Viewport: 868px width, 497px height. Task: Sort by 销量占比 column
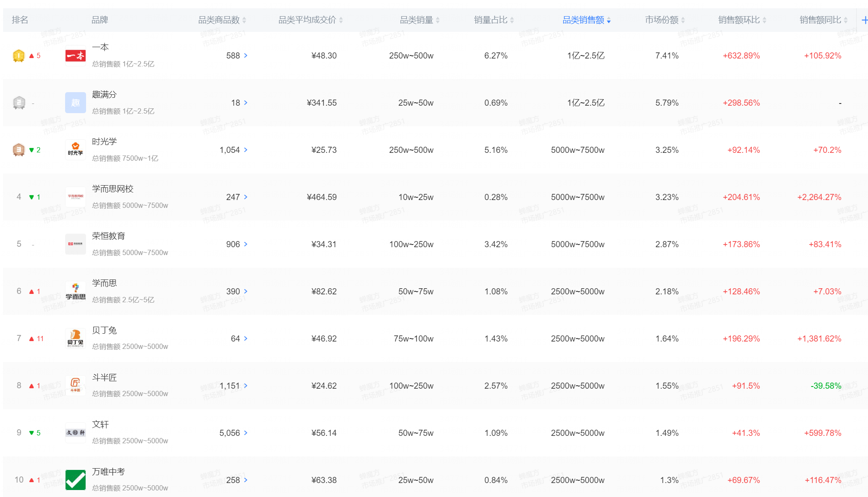point(494,20)
